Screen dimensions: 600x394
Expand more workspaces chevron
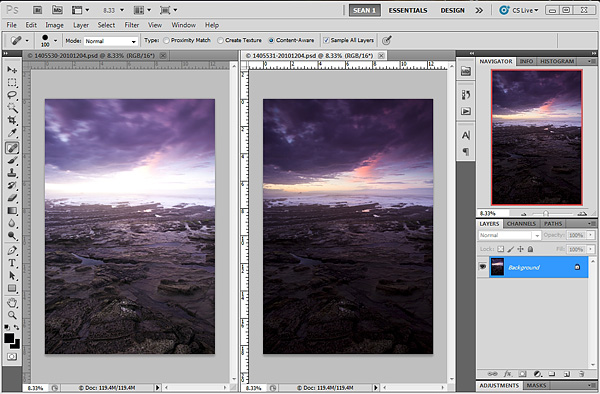tap(479, 10)
